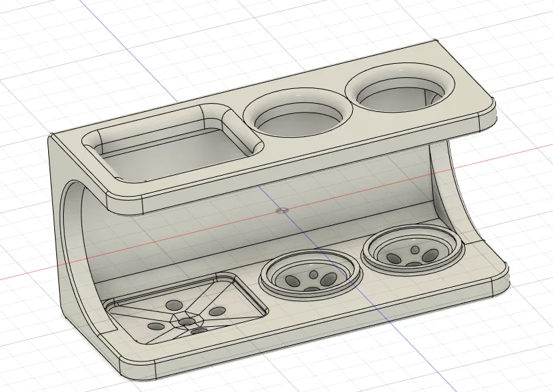Select the rectangular drain tray's center hole
Image resolution: width=553 pixels, height=392 pixels.
pyautogui.click(x=187, y=321)
